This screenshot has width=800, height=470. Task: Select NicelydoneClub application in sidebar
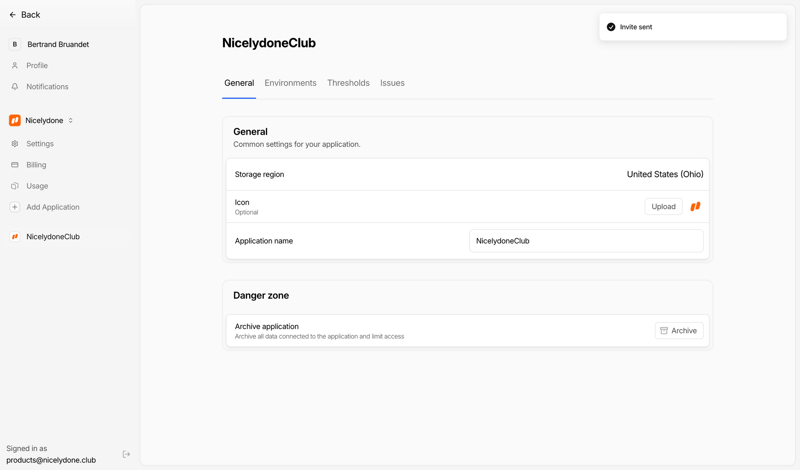(53, 237)
